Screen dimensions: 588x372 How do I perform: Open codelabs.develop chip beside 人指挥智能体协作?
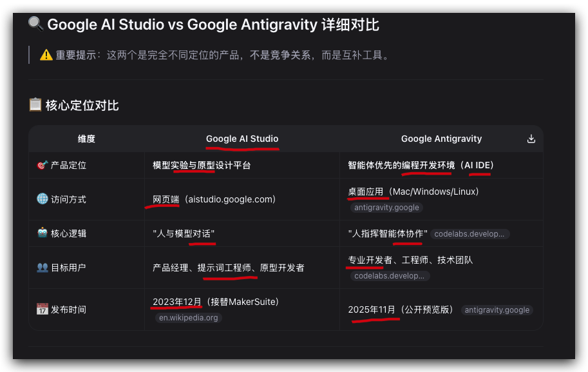pos(469,234)
